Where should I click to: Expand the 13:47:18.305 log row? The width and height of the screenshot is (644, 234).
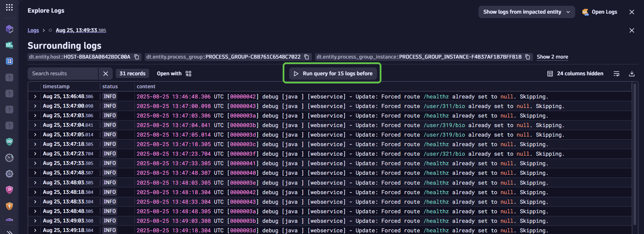pos(35,144)
